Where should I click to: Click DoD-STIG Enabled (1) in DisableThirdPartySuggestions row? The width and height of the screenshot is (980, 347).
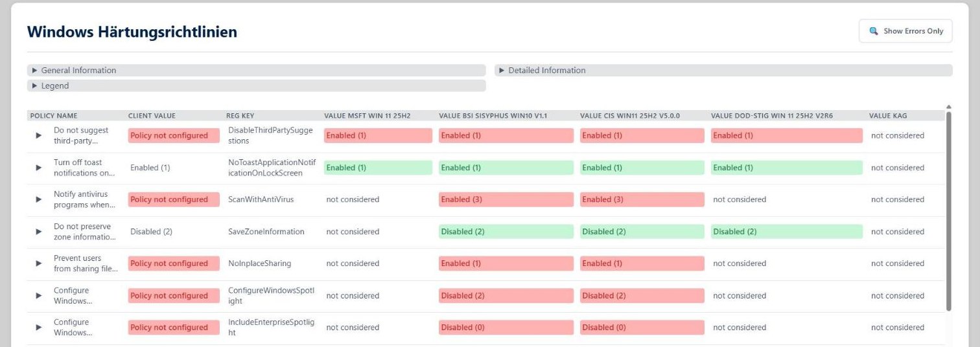(787, 135)
